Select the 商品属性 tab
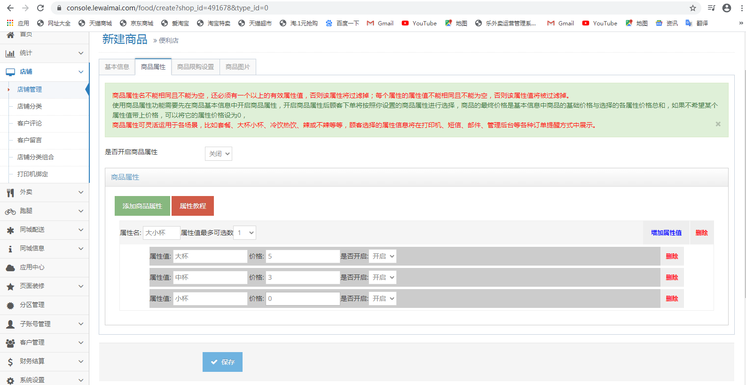Image resolution: width=746 pixels, height=385 pixels. click(153, 67)
